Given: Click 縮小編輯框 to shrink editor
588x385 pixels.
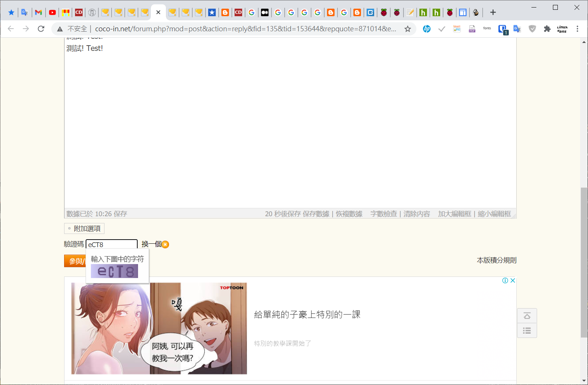Looking at the screenshot, I should (494, 214).
